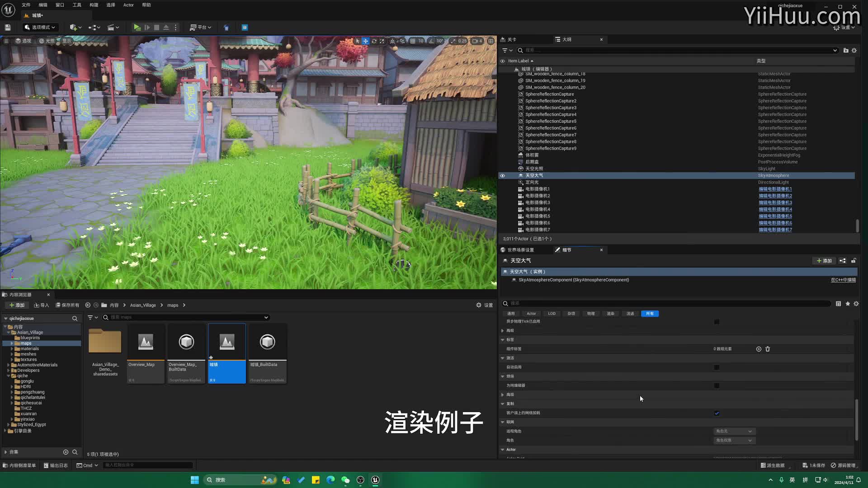
Task: Click the 添加 add component button in details
Action: coord(824,261)
